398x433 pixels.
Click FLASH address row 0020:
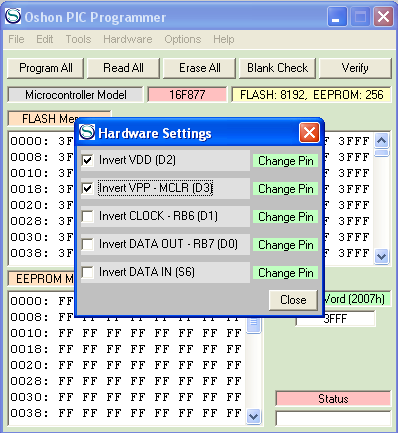[x=29, y=205]
